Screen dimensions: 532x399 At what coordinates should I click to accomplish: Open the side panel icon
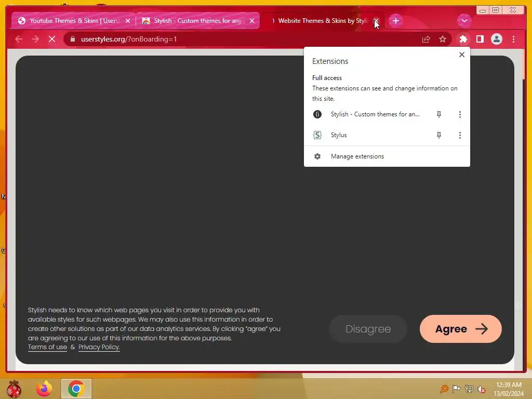pyautogui.click(x=480, y=39)
